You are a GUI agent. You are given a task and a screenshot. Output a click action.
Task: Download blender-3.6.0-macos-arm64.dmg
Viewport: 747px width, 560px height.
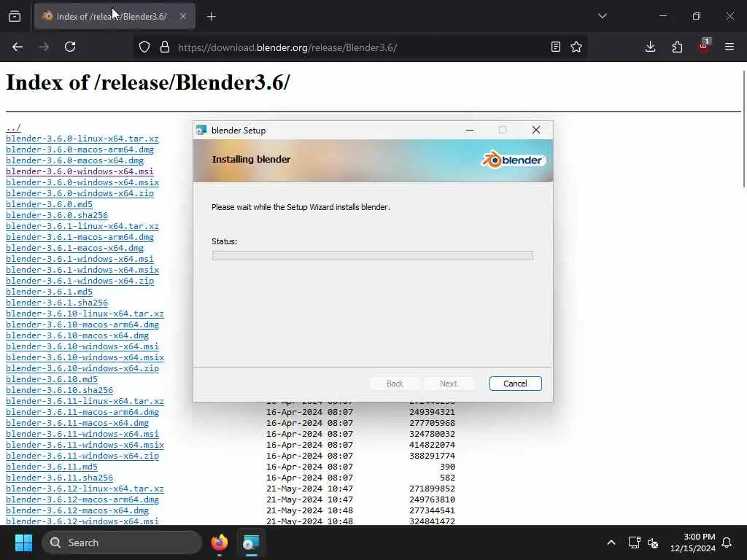coord(80,149)
